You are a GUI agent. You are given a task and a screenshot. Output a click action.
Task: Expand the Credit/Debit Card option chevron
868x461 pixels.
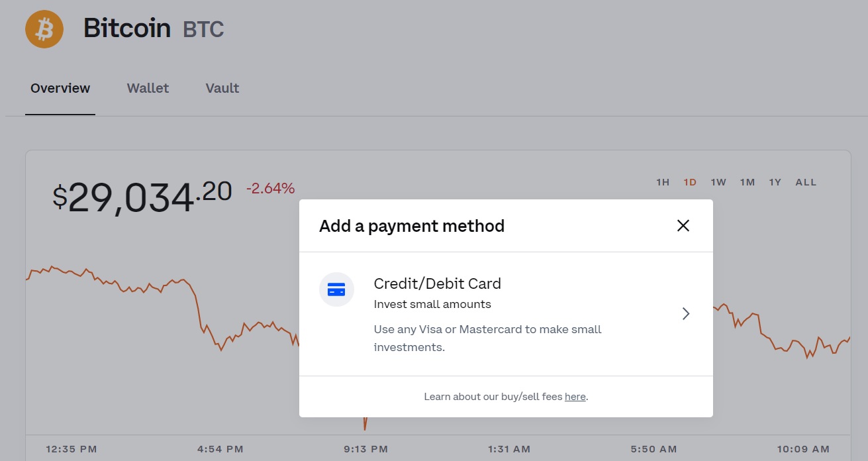[x=686, y=314]
